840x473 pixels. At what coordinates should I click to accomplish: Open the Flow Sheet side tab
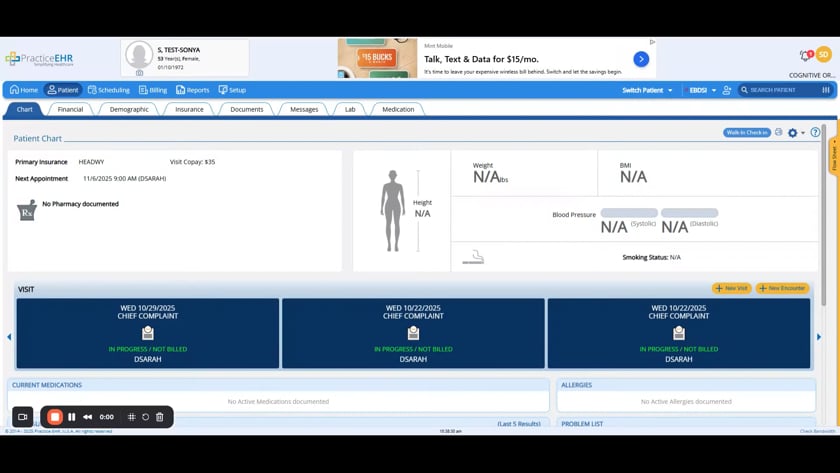[x=834, y=155]
